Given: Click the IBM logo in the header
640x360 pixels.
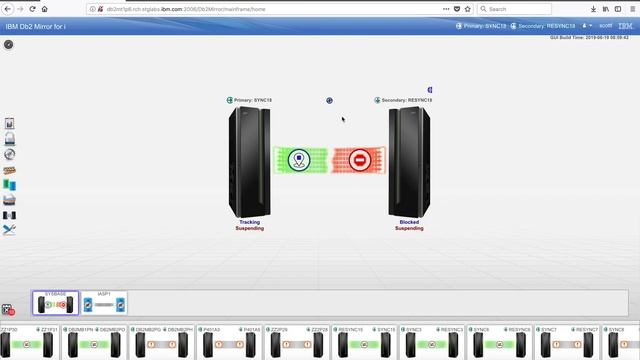Looking at the screenshot, I should (625, 26).
